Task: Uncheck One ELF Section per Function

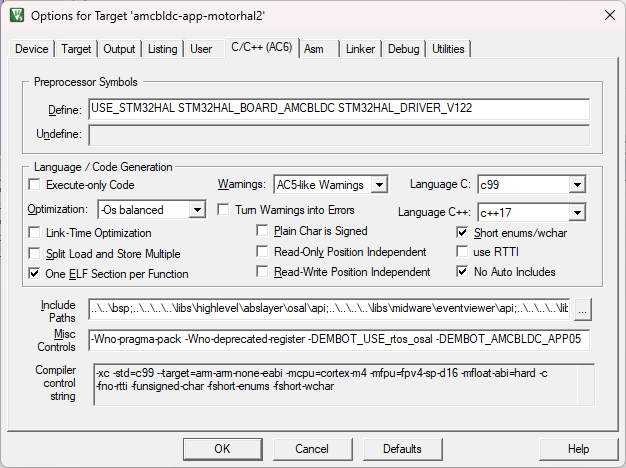Action: [35, 274]
